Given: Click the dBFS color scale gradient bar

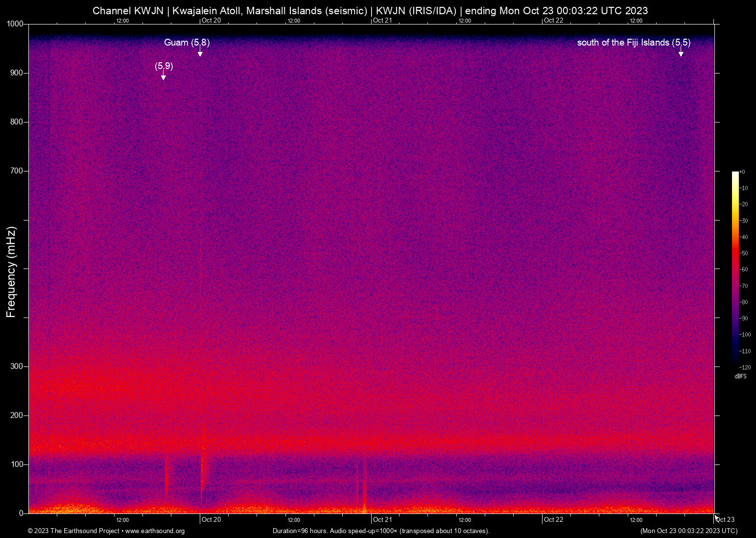Looking at the screenshot, I should point(735,269).
